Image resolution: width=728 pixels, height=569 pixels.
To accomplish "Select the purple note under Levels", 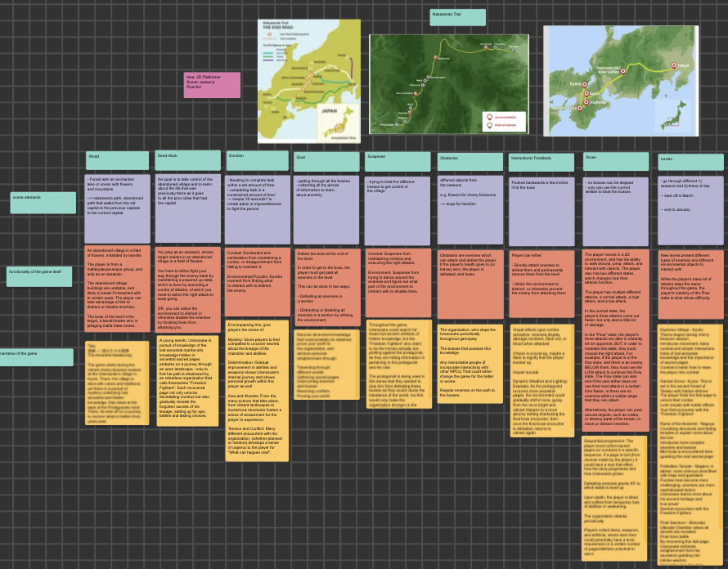I will coord(690,208).
